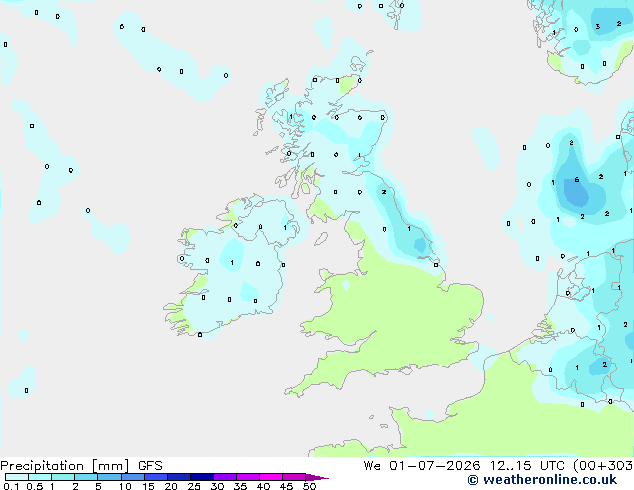Click the over-50 mm arrow at legend end
Screen dimensions: 634x490
click(317, 477)
